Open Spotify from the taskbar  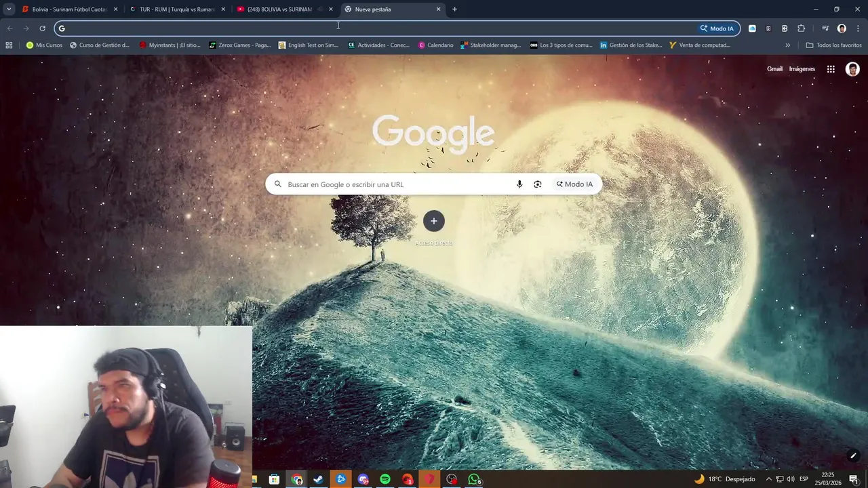(385, 479)
